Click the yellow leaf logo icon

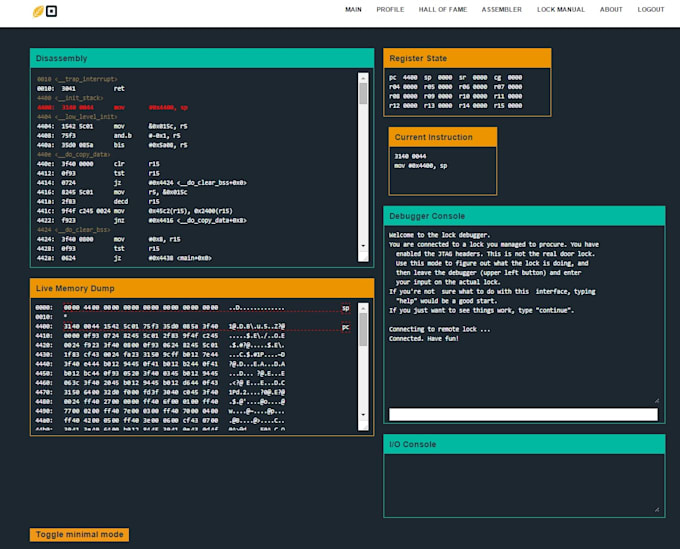tap(38, 12)
